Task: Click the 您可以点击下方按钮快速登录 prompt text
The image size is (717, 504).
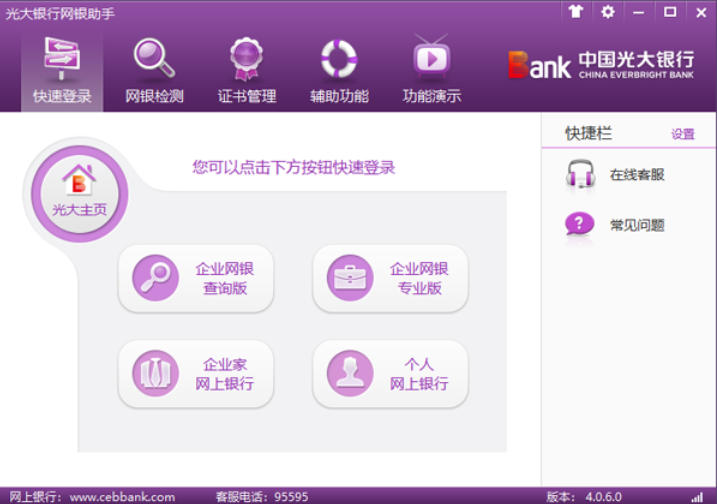Action: click(294, 167)
